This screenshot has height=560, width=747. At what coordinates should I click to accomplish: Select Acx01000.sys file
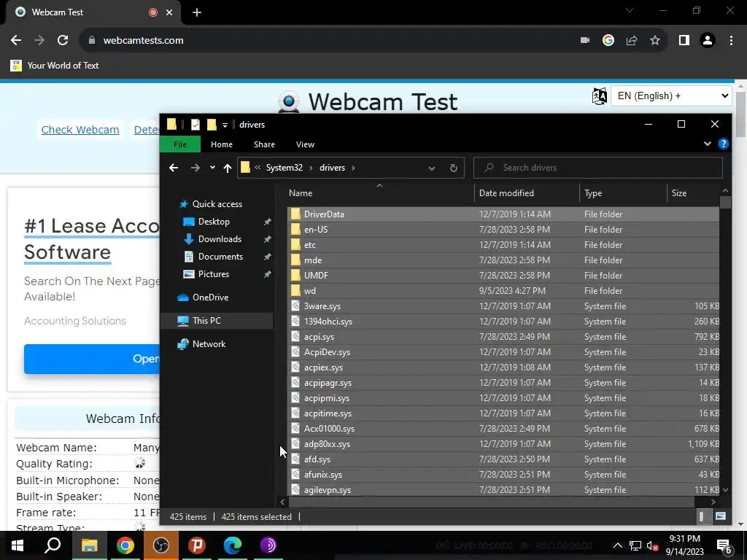pyautogui.click(x=503, y=429)
